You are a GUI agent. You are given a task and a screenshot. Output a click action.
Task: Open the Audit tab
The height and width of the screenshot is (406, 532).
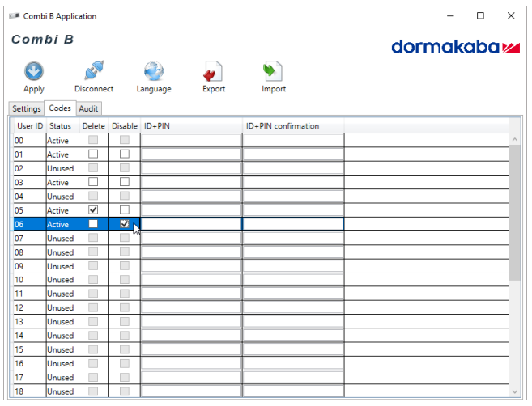click(89, 108)
